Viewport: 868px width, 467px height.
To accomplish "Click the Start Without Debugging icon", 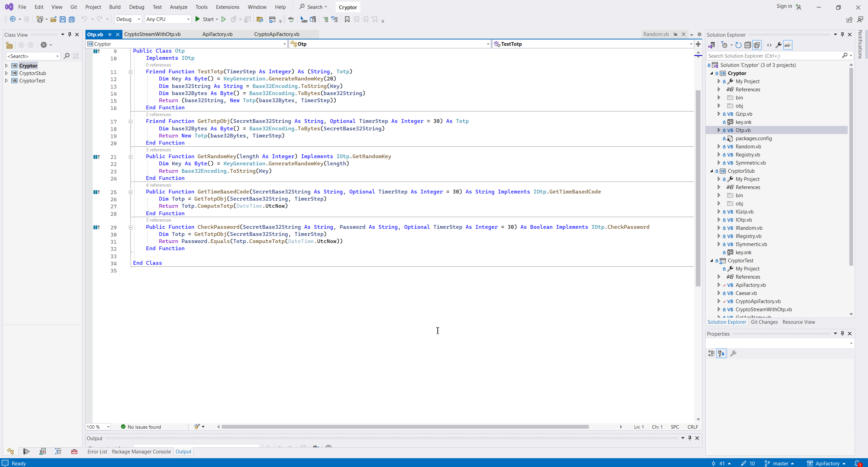I will pos(223,19).
